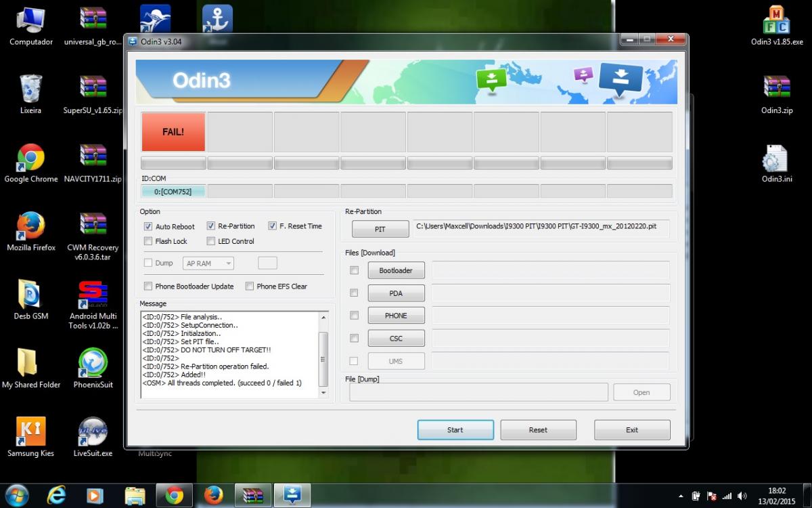812x508 pixels.
Task: Launch the PhoenixSuit desktop shortcut
Action: 93,368
